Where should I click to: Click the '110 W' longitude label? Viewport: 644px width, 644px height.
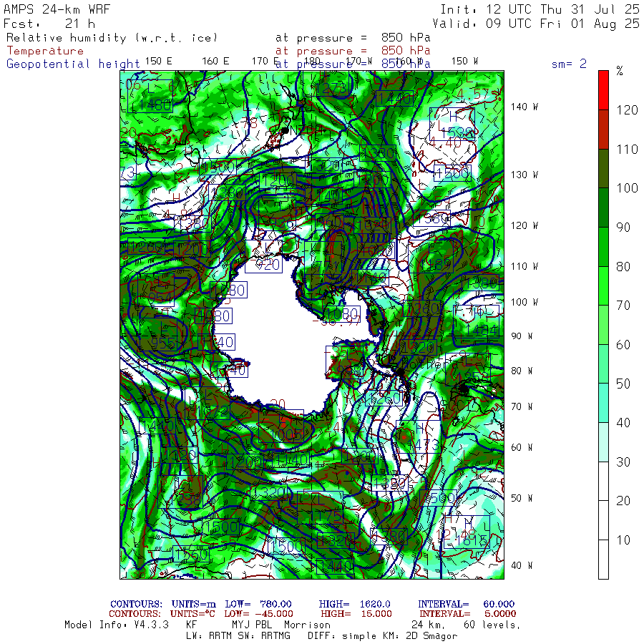coord(524,266)
